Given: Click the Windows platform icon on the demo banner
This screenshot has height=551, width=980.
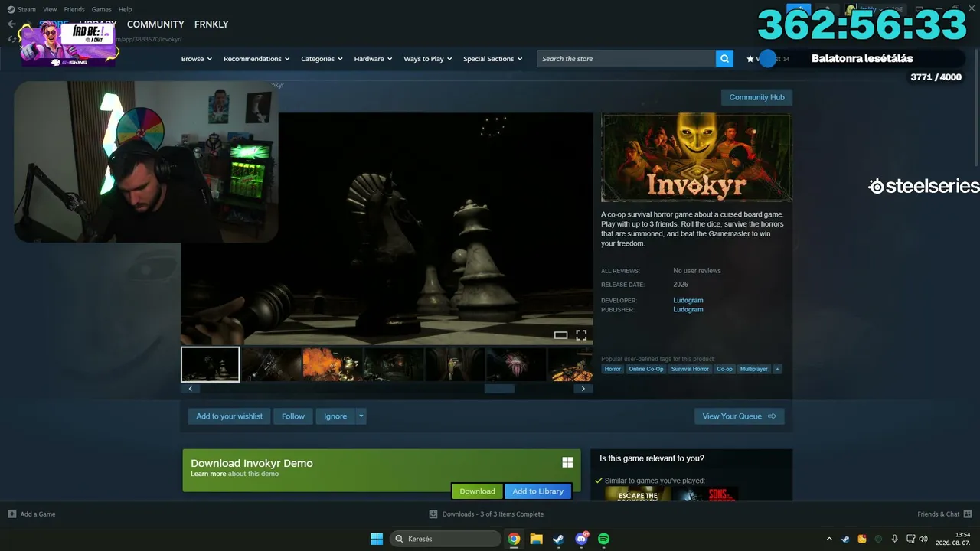Looking at the screenshot, I should (567, 462).
